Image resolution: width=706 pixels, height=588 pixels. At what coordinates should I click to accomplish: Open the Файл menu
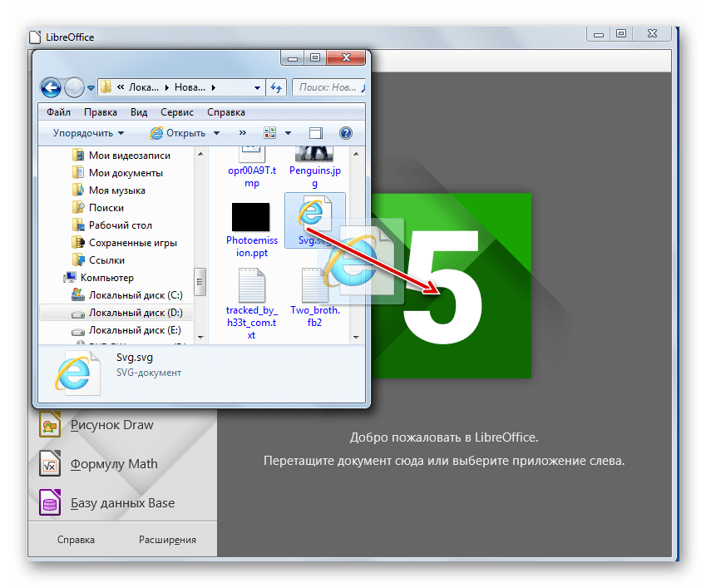58,112
